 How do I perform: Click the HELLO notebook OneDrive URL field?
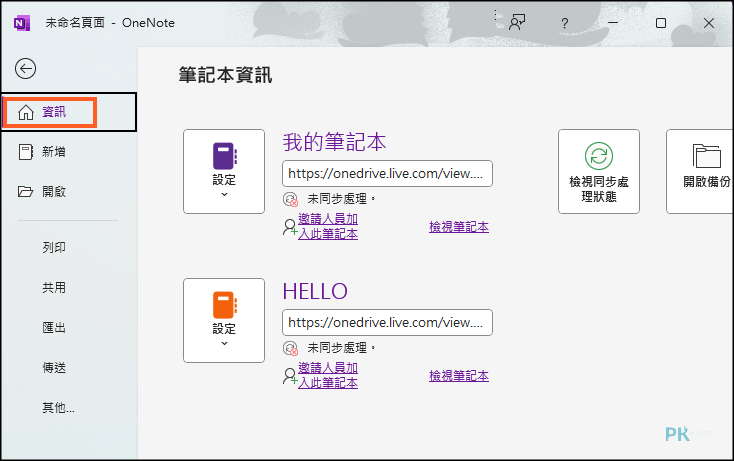pyautogui.click(x=387, y=322)
